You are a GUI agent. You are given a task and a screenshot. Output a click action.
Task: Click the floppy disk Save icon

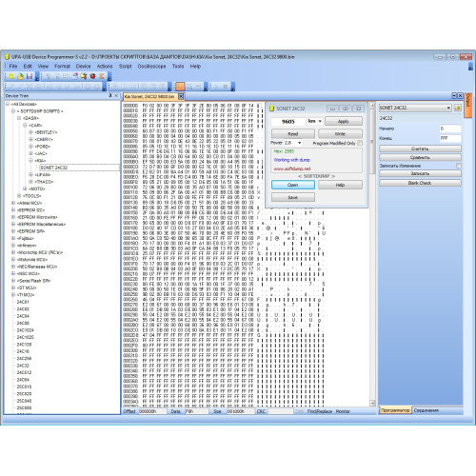30,76
